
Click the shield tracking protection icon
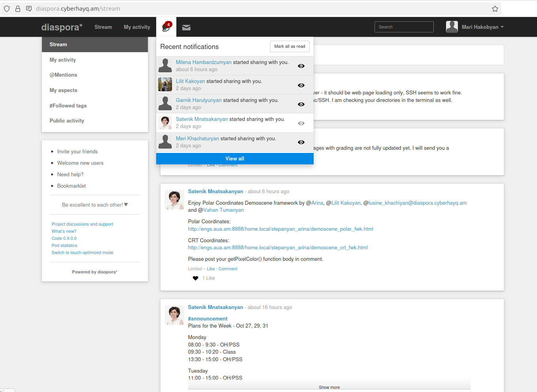tap(7, 9)
